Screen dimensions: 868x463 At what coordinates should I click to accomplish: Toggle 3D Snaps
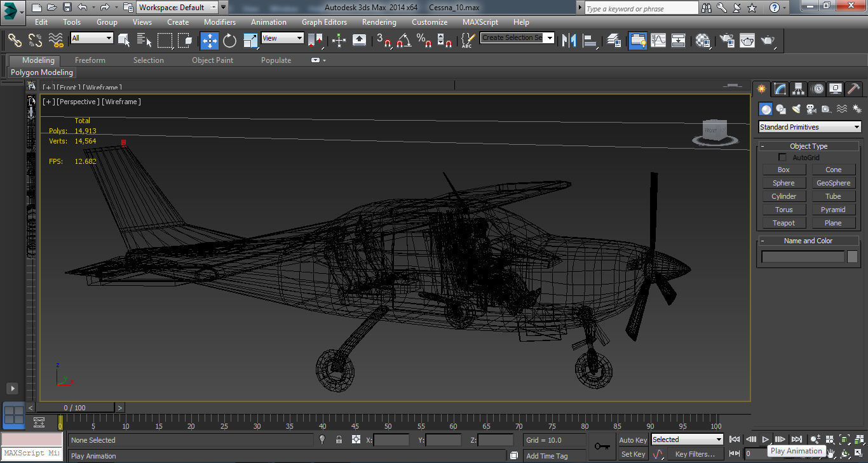(384, 41)
